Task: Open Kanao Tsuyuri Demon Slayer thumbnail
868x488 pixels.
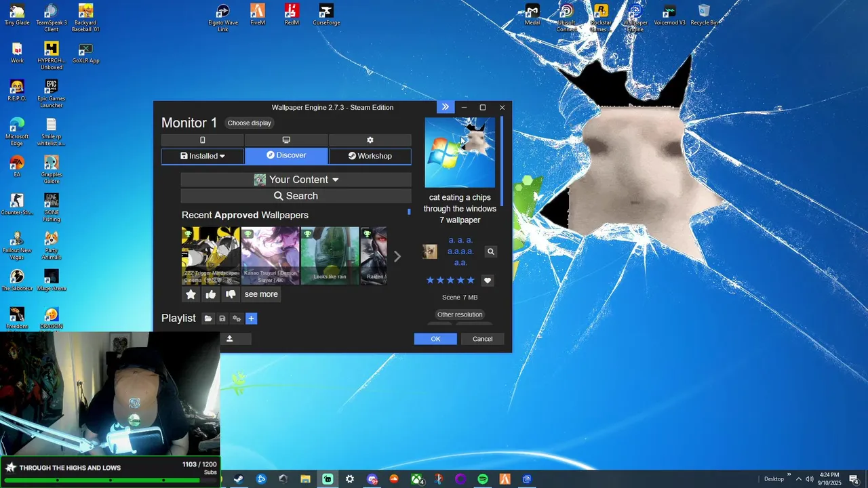Action: pyautogui.click(x=270, y=256)
